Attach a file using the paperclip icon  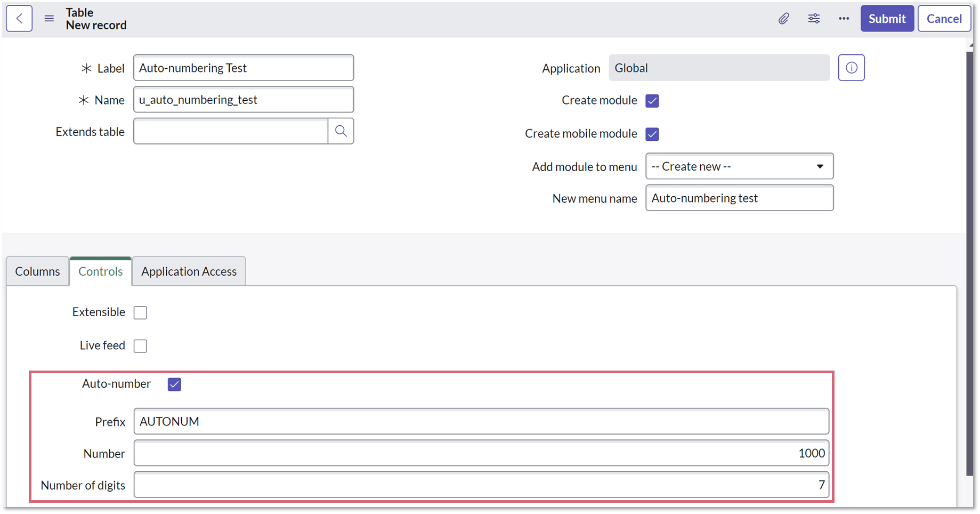coord(784,18)
